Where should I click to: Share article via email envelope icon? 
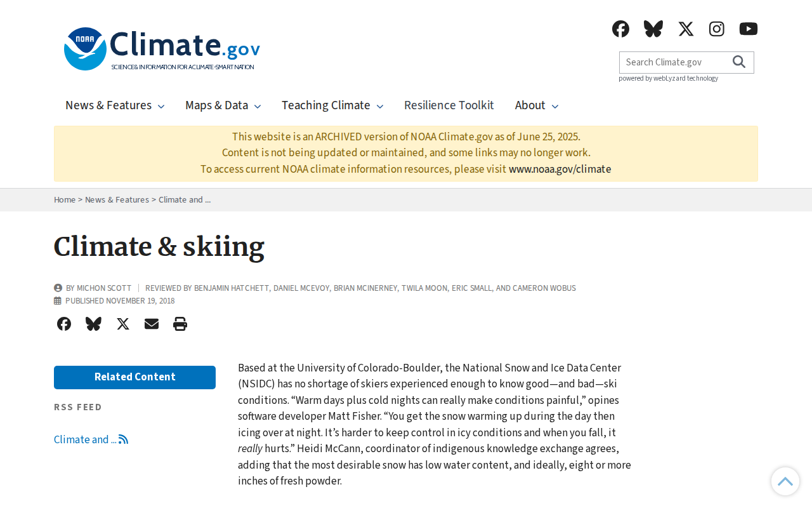[x=152, y=324]
